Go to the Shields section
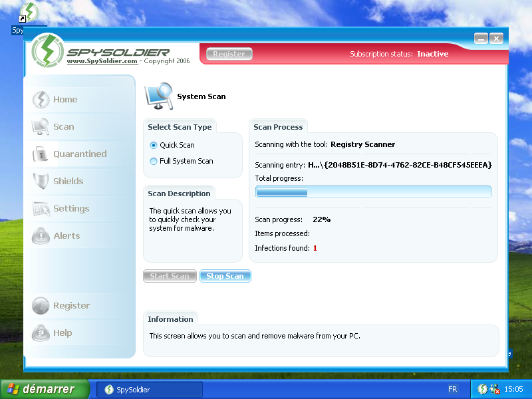 click(x=68, y=181)
